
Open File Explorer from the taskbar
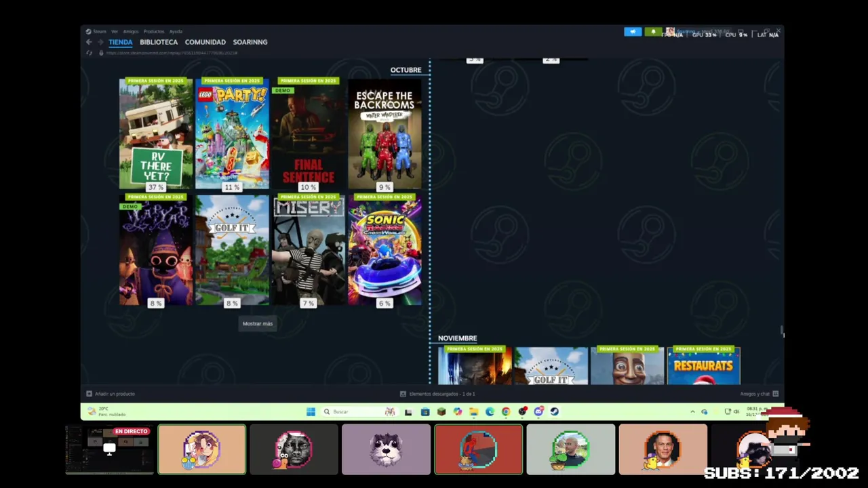(474, 411)
